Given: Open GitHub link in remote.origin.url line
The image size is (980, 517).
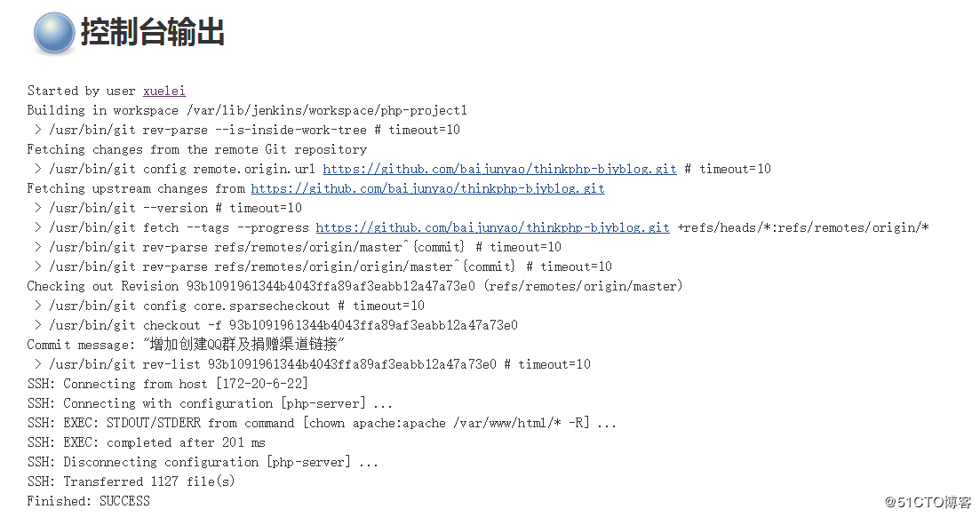Looking at the screenshot, I should [499, 169].
